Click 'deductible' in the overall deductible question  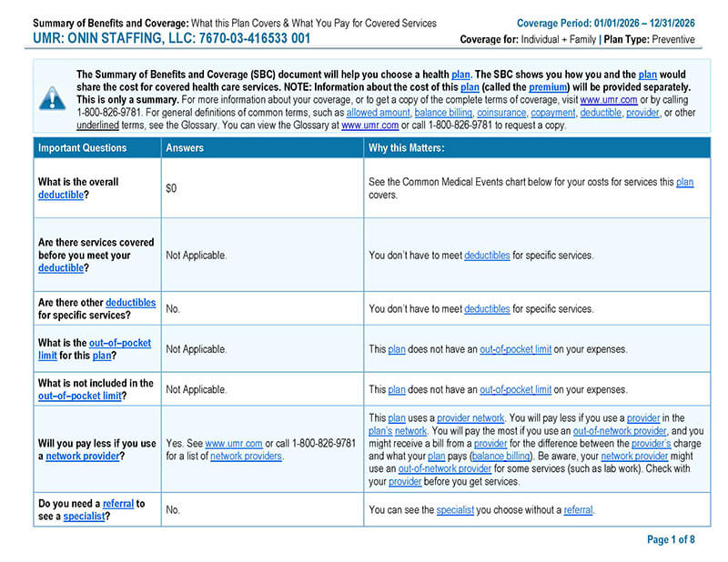click(60, 195)
